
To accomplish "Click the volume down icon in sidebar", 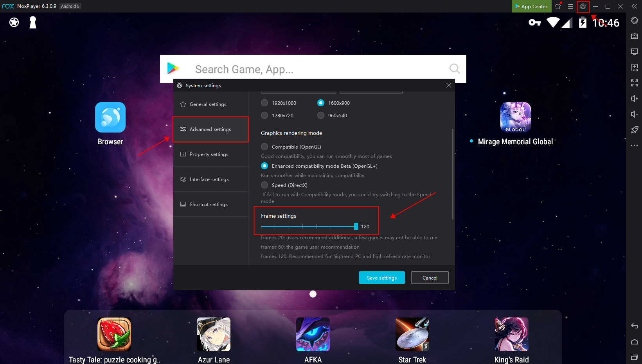I will pyautogui.click(x=634, y=114).
